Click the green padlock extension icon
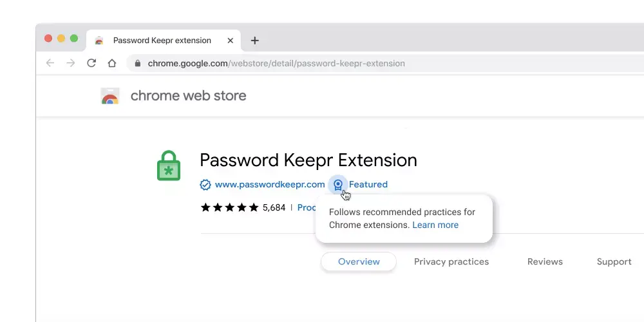The image size is (644, 322). [168, 166]
